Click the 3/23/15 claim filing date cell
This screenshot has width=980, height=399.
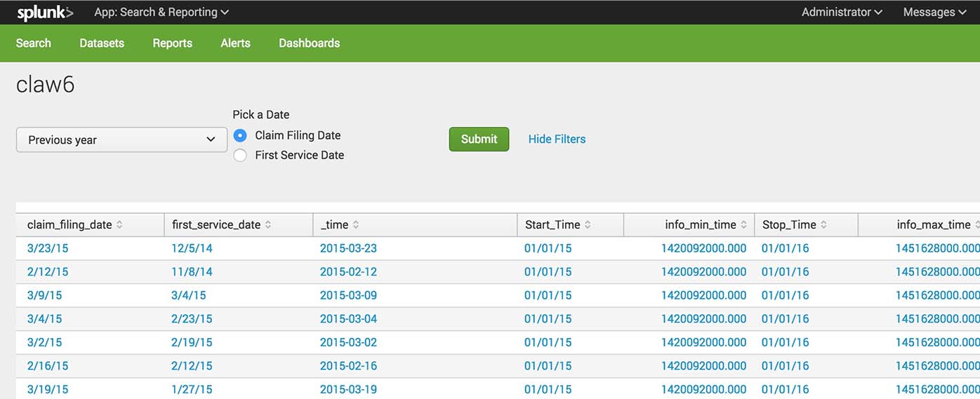tap(48, 248)
